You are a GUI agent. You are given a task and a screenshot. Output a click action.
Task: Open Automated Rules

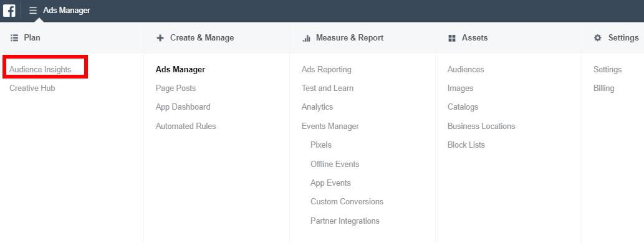pos(186,126)
